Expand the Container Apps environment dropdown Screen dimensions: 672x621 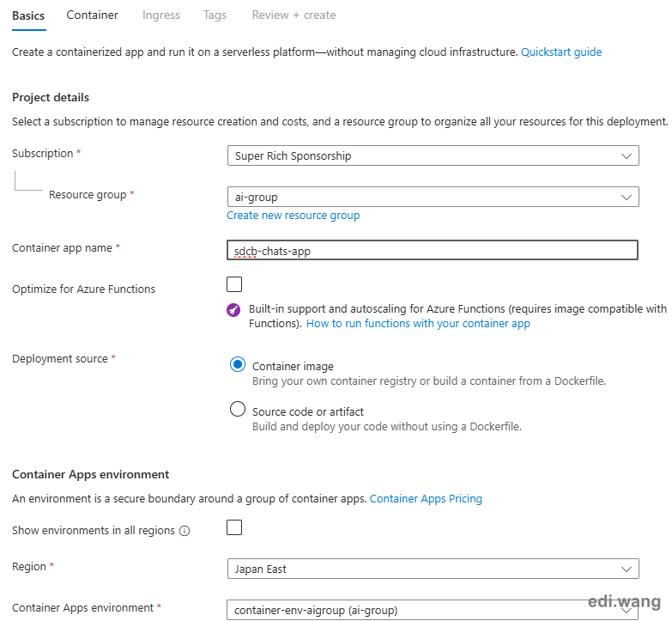click(433, 610)
